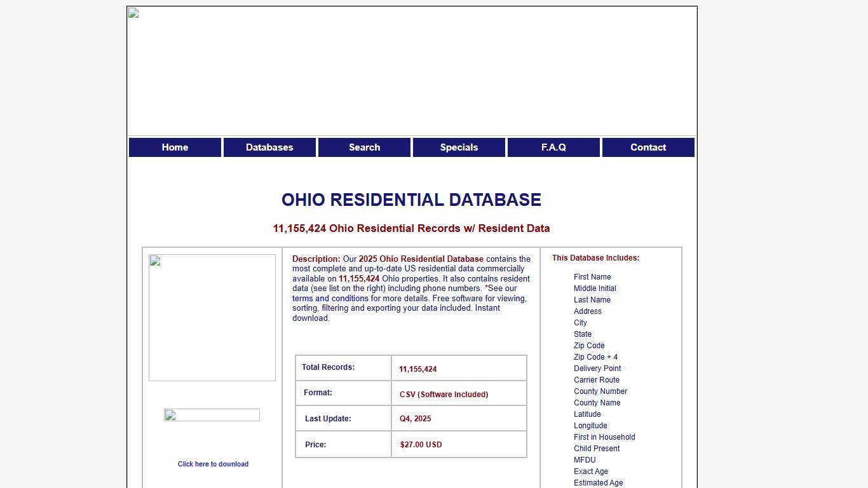
Task: Click the terms and conditions link
Action: pos(330,298)
